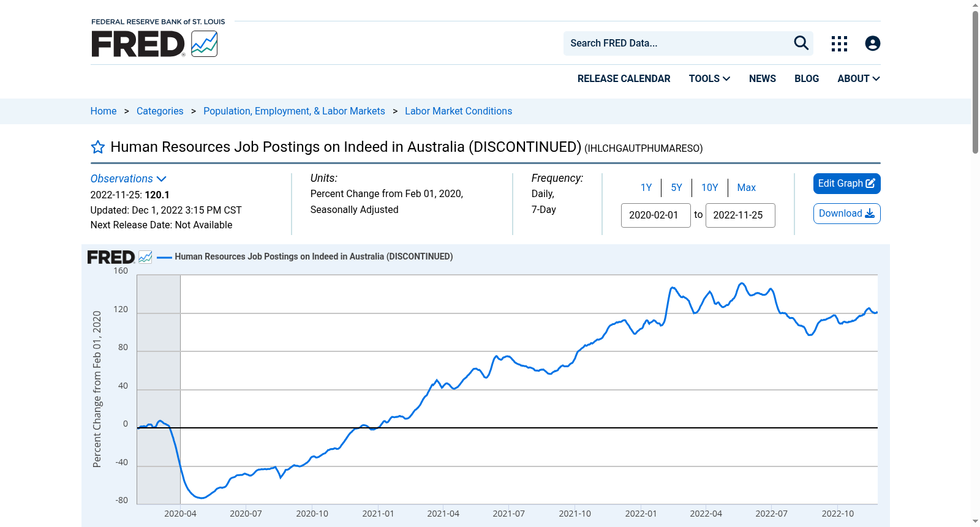Screen dimensions: 980x527
Task: Click the favorite star beside series title
Action: [x=98, y=147]
